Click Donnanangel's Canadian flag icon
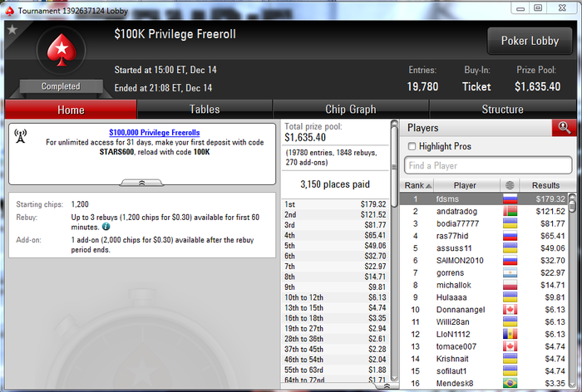The height and width of the screenshot is (392, 582). (x=510, y=310)
